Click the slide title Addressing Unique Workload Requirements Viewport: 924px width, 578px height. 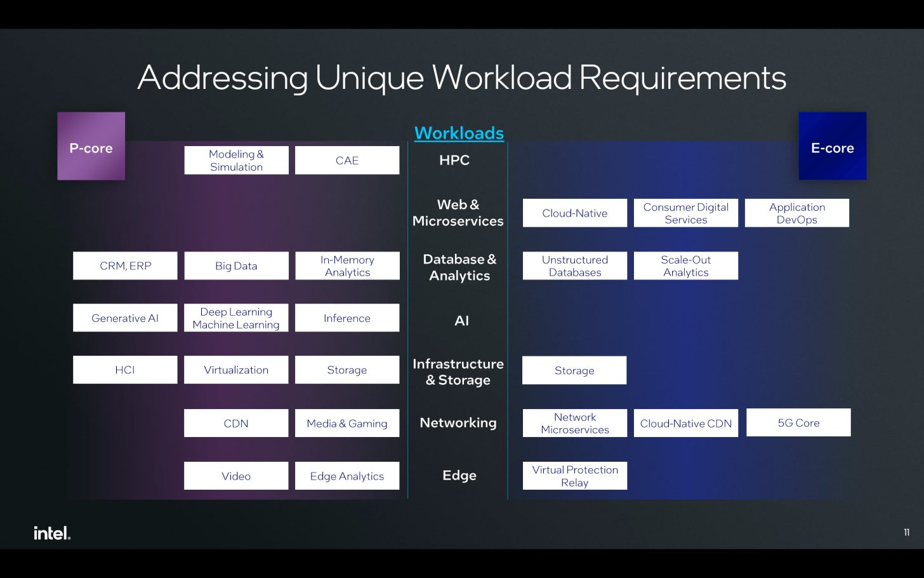point(462,77)
